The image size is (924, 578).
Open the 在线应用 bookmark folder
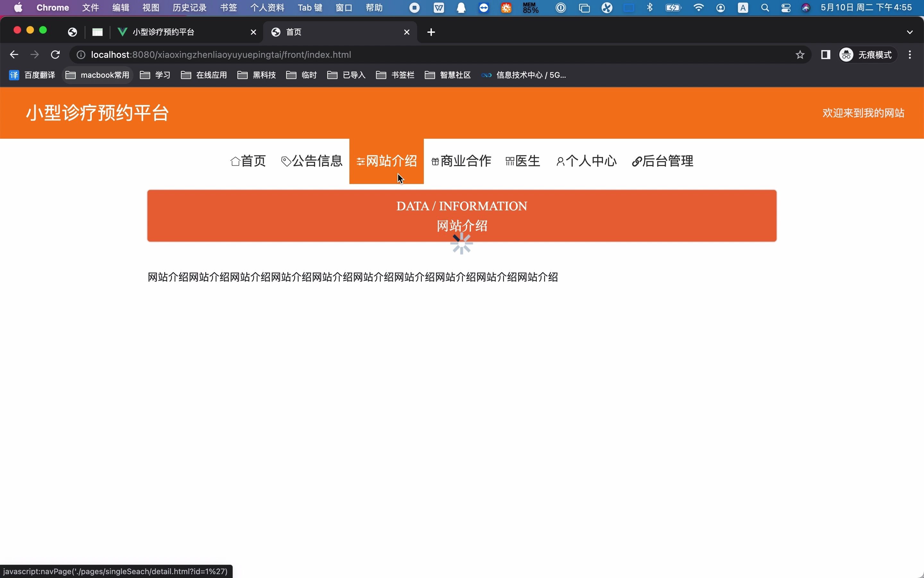tap(204, 75)
